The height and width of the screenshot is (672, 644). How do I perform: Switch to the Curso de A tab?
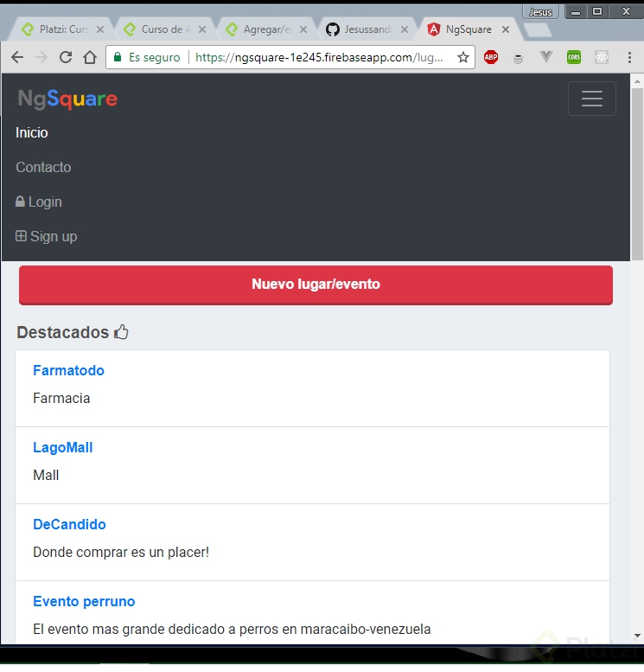166,29
